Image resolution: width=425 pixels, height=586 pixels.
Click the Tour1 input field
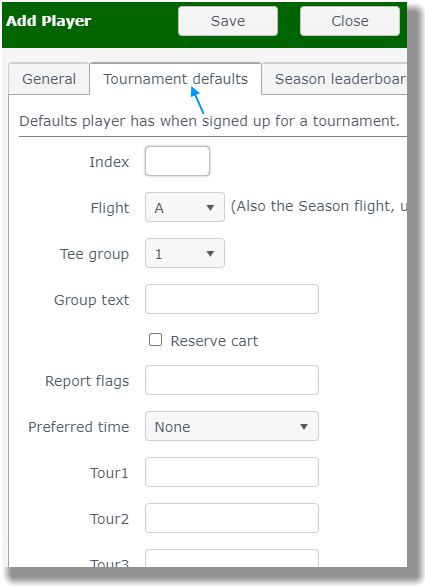(232, 472)
